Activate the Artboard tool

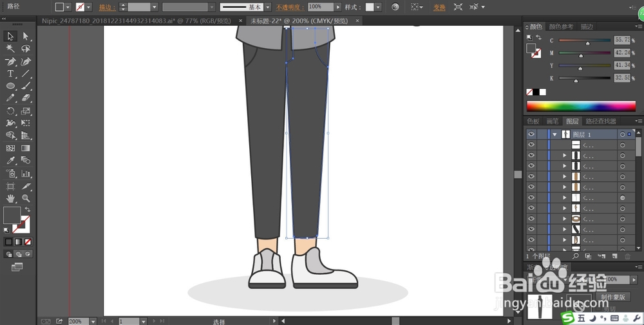pos(10,186)
